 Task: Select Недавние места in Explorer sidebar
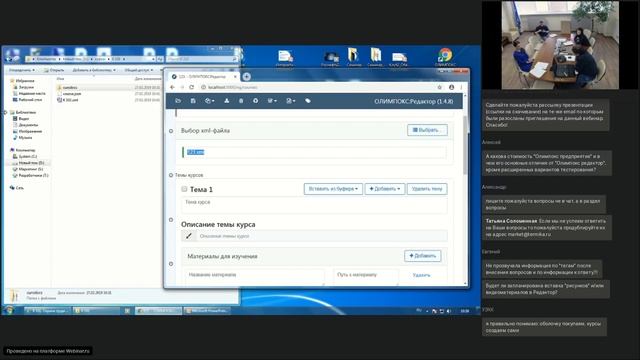pos(29,93)
